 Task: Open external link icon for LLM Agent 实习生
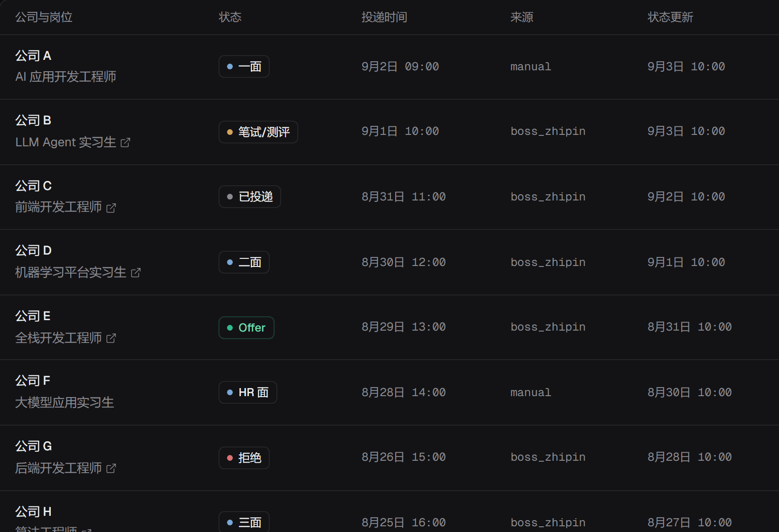point(125,142)
